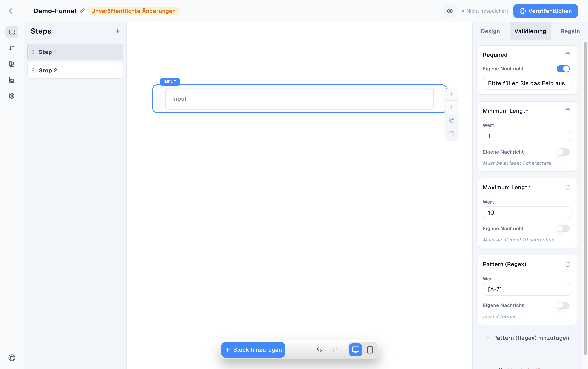Edit the Maximum Length Wert field
The height and width of the screenshot is (369, 588).
[527, 213]
